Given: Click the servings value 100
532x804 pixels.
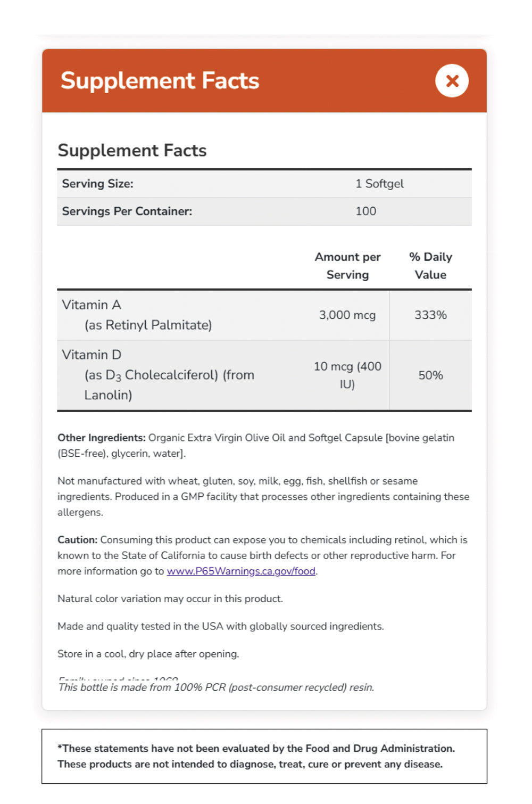Looking at the screenshot, I should tap(365, 211).
